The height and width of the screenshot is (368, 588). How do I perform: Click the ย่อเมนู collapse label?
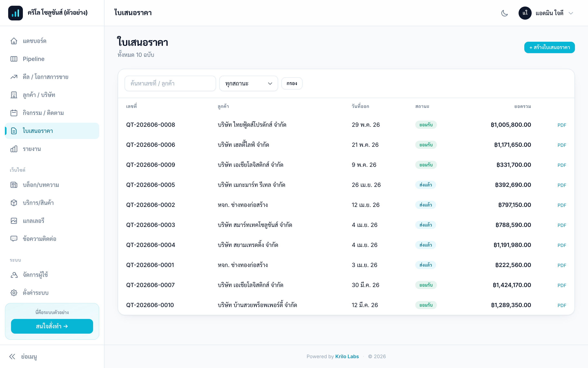[x=29, y=357]
